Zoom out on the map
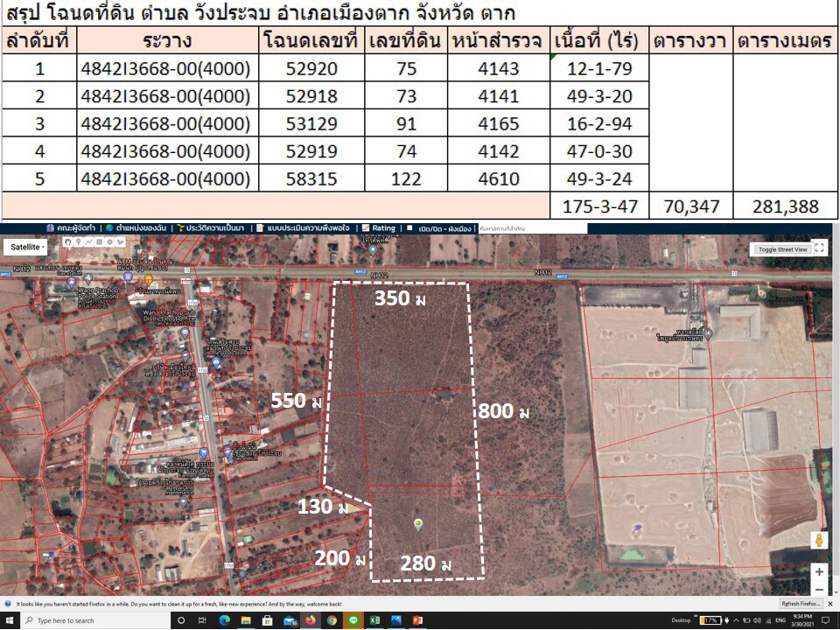Screen dimensions: 840x630 click(819, 589)
